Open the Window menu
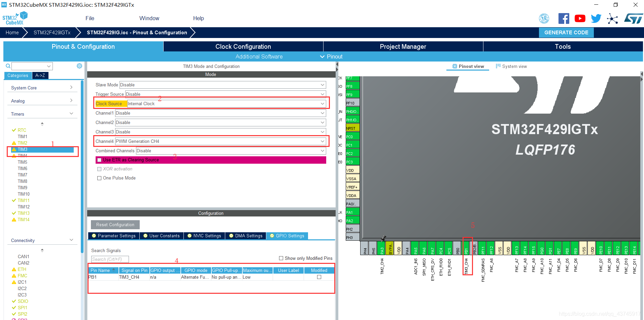 149,18
